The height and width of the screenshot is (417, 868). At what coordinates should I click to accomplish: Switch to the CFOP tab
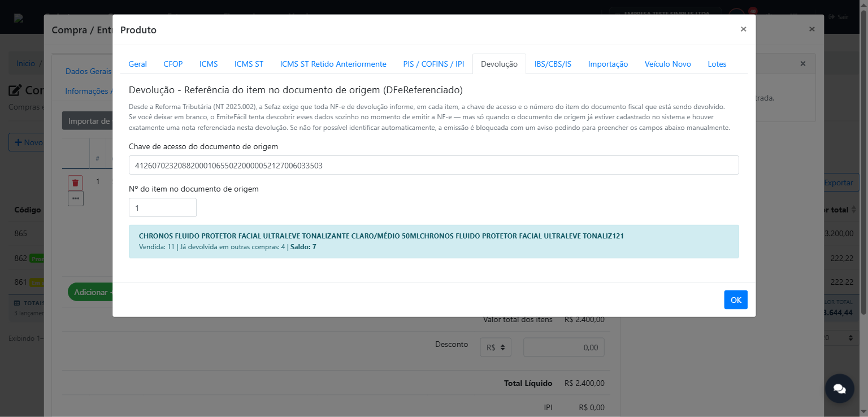click(x=173, y=64)
